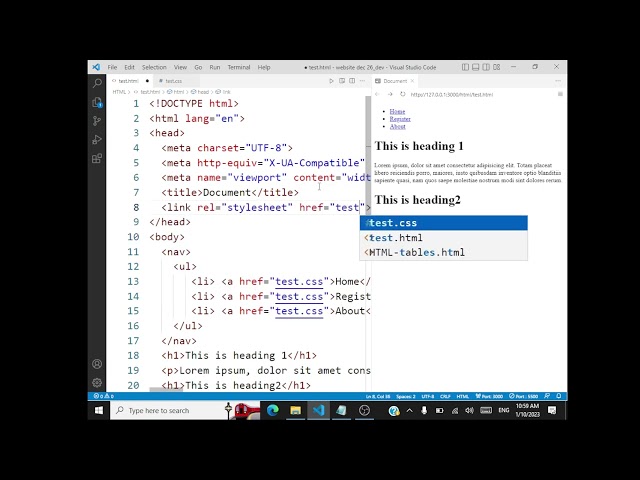Open preview pane More Actions ellipsis

pyautogui.click(x=558, y=81)
